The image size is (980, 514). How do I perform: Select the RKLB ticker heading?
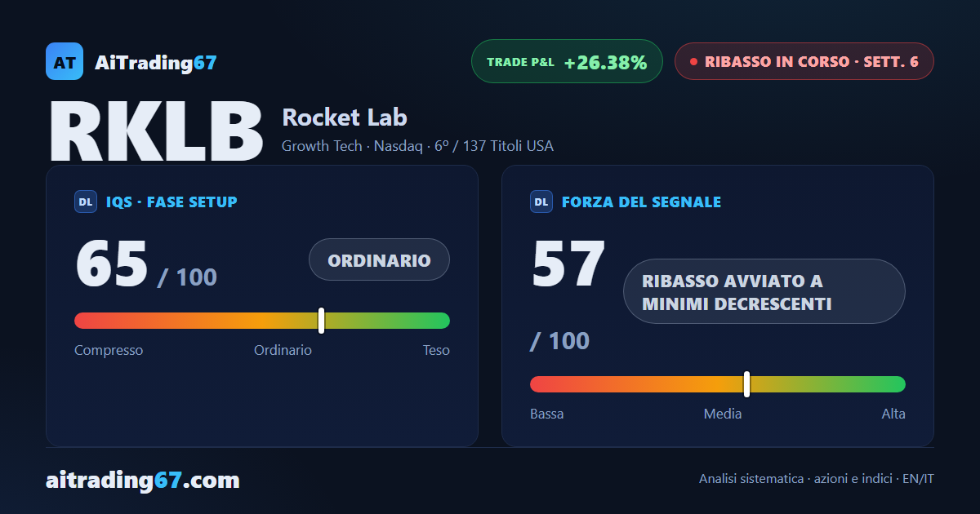(x=157, y=132)
